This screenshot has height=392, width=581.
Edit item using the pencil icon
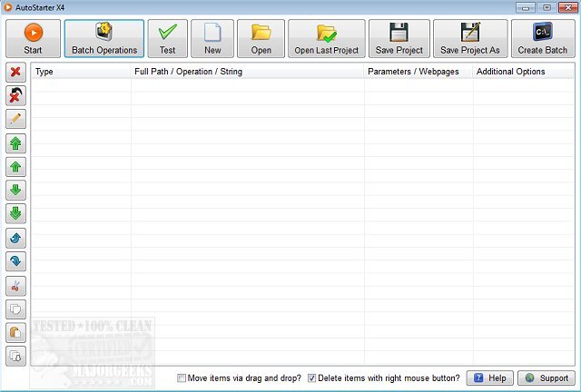pos(15,119)
